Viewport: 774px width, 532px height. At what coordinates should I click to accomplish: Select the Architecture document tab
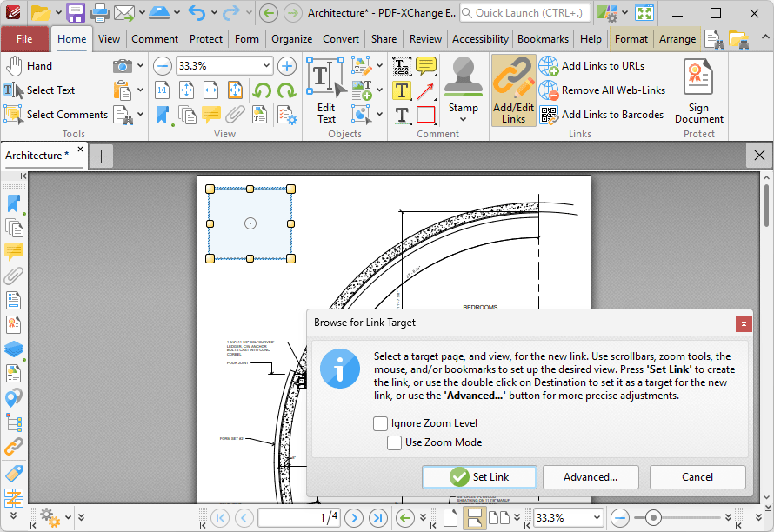tap(37, 156)
